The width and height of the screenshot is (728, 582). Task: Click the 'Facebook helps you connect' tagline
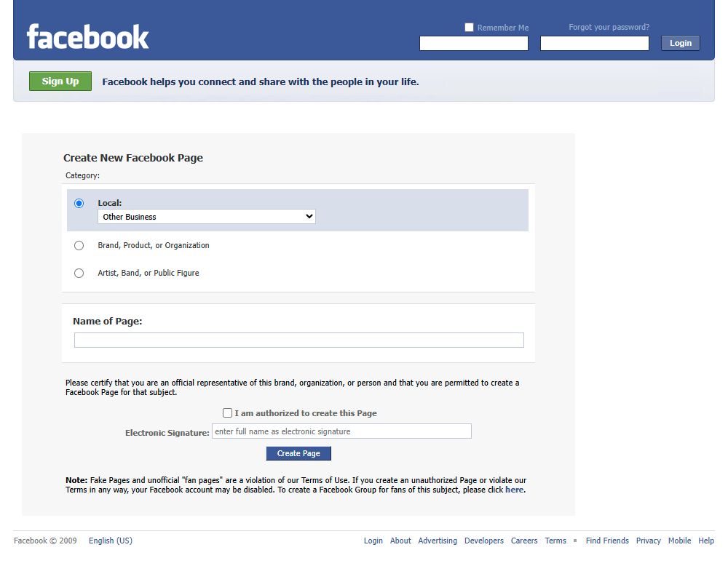(x=261, y=81)
